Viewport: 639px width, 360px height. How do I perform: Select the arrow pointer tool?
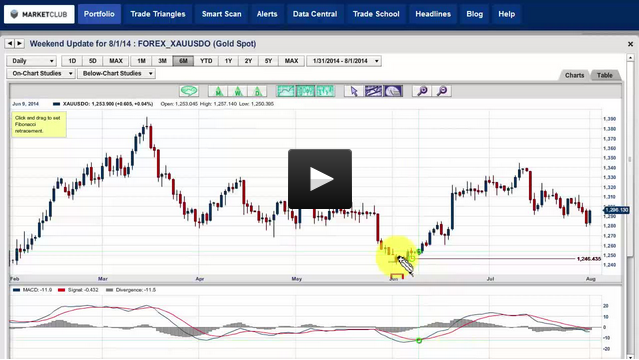(x=354, y=91)
